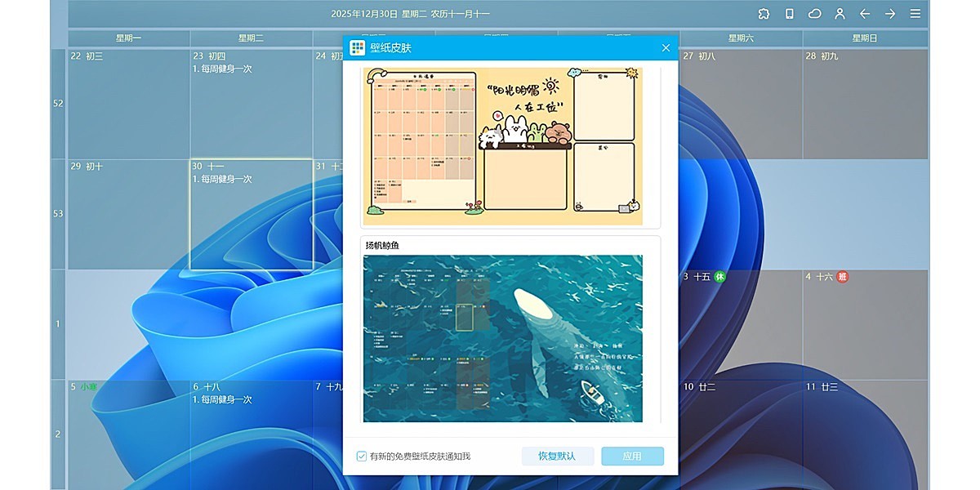Image resolution: width=980 pixels, height=490 pixels.
Task: Select the 扬帆鲸鱼 whale wallpaper skin
Action: (x=502, y=338)
